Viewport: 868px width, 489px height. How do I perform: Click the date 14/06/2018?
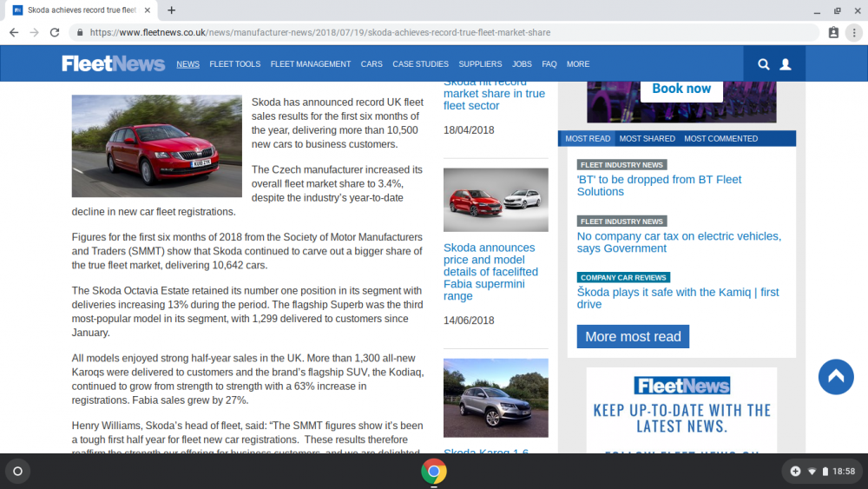click(x=469, y=320)
